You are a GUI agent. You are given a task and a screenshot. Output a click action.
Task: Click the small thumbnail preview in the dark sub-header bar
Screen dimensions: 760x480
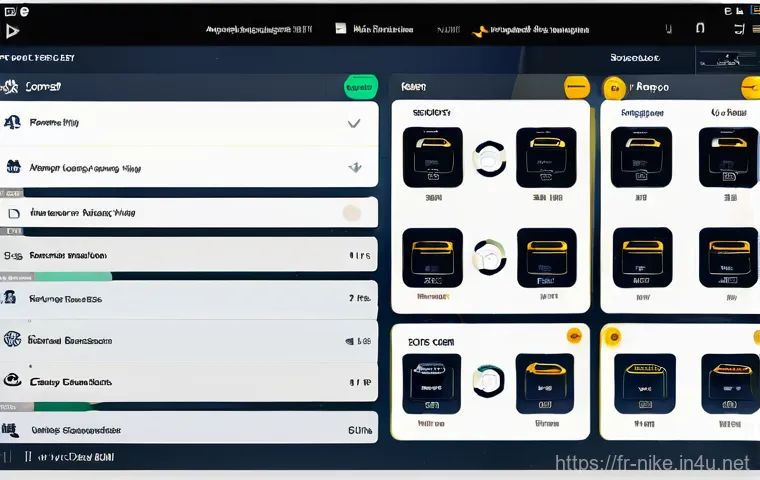[726, 60]
